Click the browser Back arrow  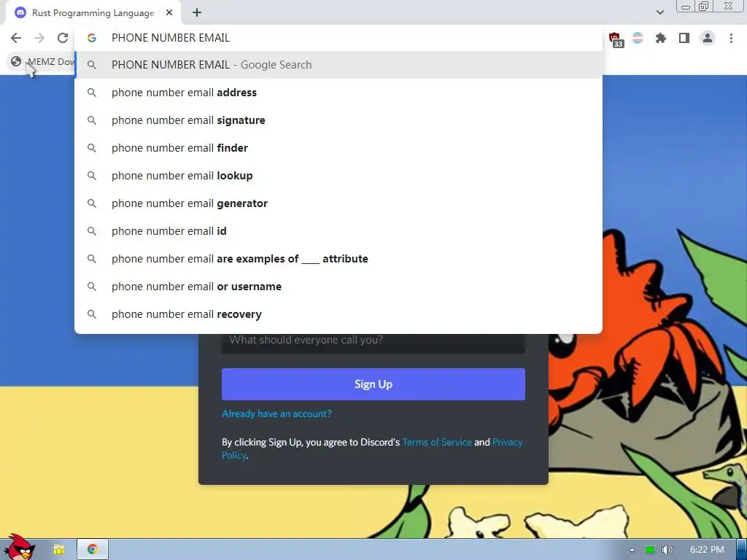[x=16, y=38]
